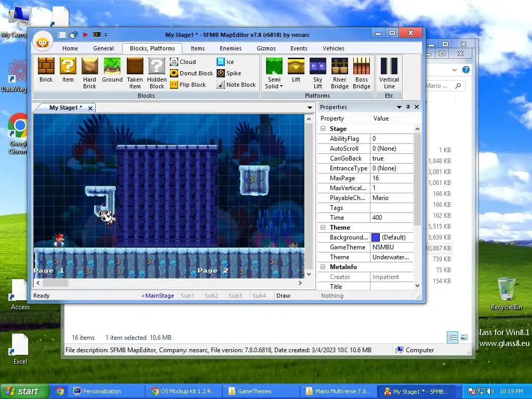
Task: Activate the eraser tool in quick toolbar
Action: (x=74, y=35)
